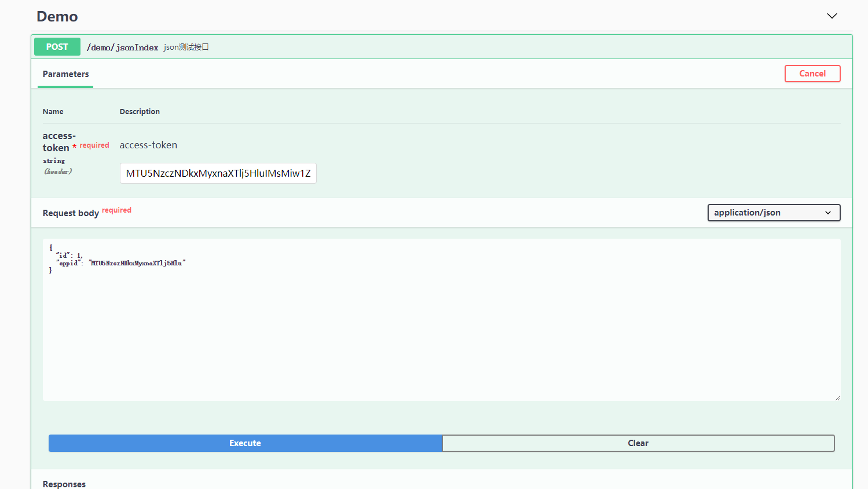Collapse the Demo section chevron
Viewport: 868px width, 489px height.
[832, 16]
